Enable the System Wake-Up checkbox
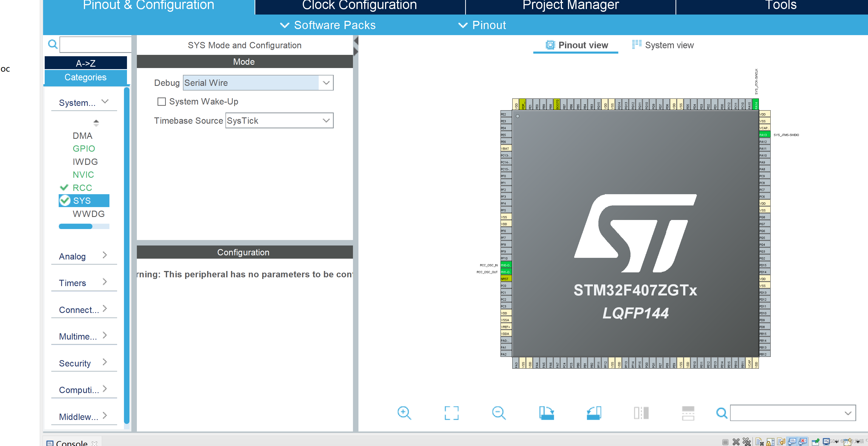The image size is (868, 446). [162, 101]
